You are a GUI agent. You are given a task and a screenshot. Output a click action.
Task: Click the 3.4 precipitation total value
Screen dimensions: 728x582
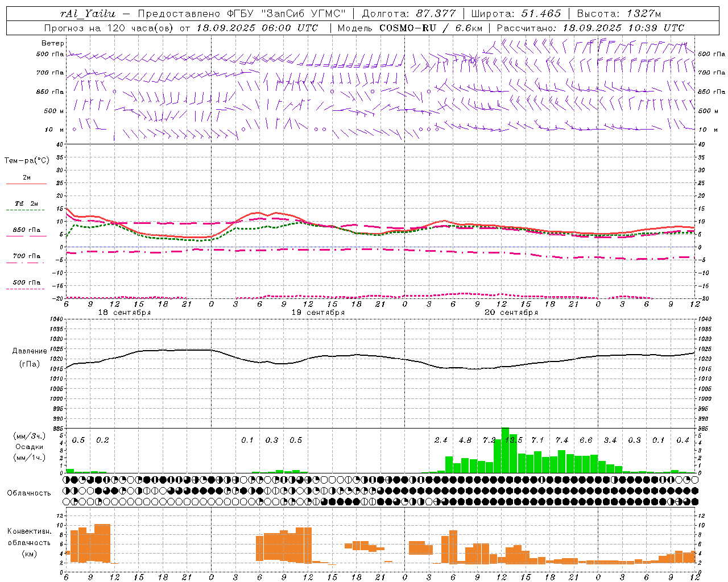coord(610,440)
